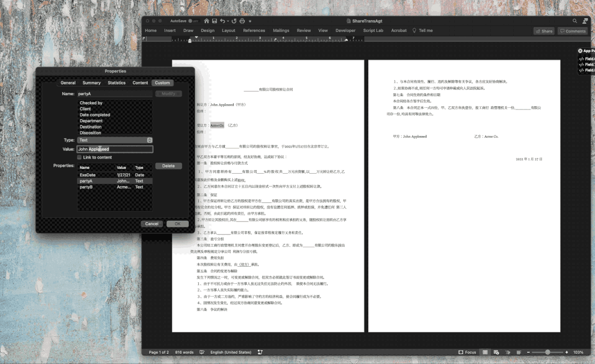The height and width of the screenshot is (364, 595).
Task: Click the right indent marker on ruler
Action: pyautogui.click(x=346, y=40)
